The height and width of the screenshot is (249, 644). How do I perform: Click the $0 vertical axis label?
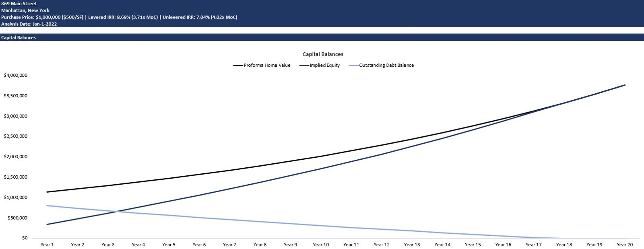[x=25, y=238]
